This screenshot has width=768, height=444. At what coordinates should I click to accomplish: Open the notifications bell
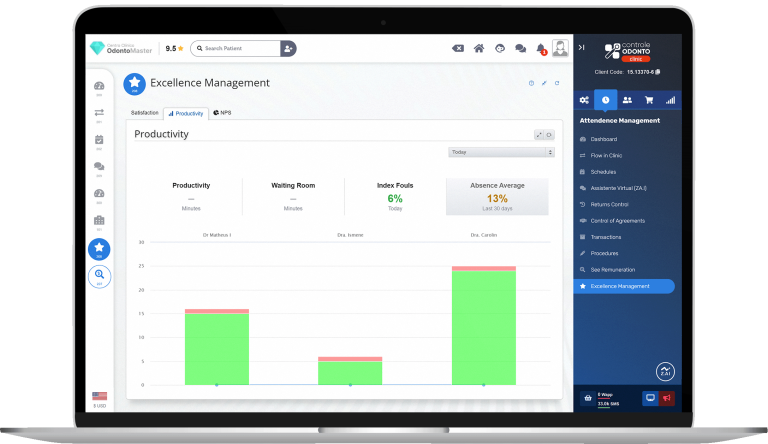541,48
